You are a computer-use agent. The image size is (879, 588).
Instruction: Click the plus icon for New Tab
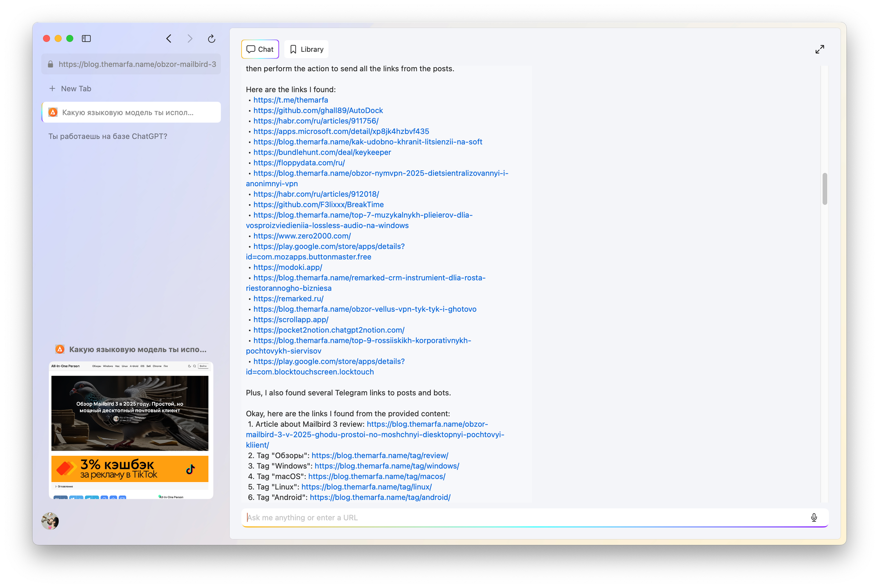pos(52,89)
